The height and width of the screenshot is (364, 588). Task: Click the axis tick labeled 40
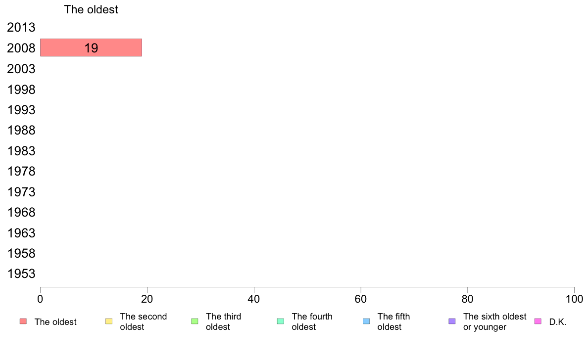click(254, 299)
